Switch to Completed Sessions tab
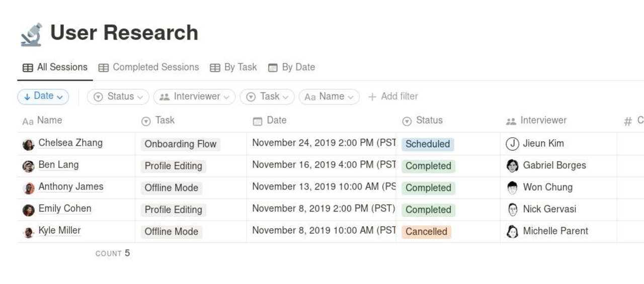644x284 pixels. [x=149, y=67]
